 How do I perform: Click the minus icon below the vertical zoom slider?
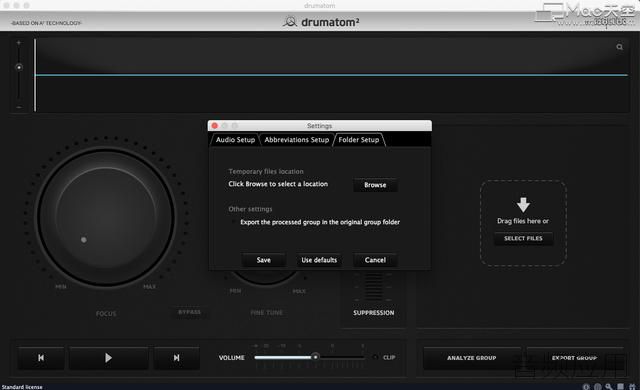click(x=18, y=107)
